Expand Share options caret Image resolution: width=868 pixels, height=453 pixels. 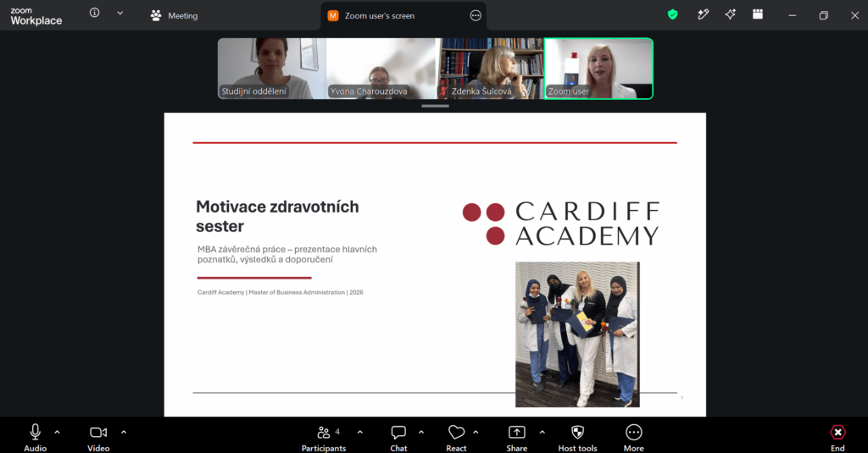point(542,433)
